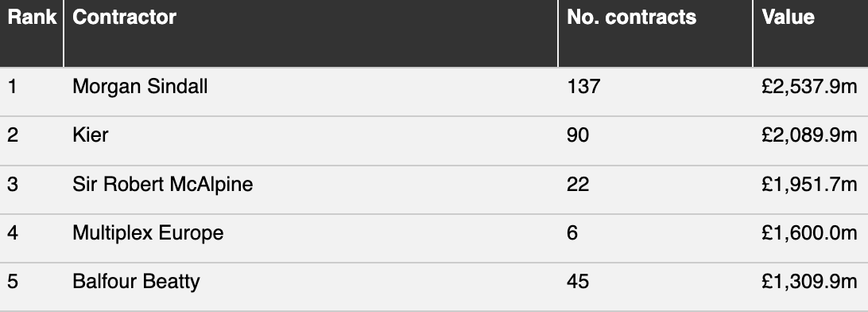Click the 90 contracts value

pos(578,135)
